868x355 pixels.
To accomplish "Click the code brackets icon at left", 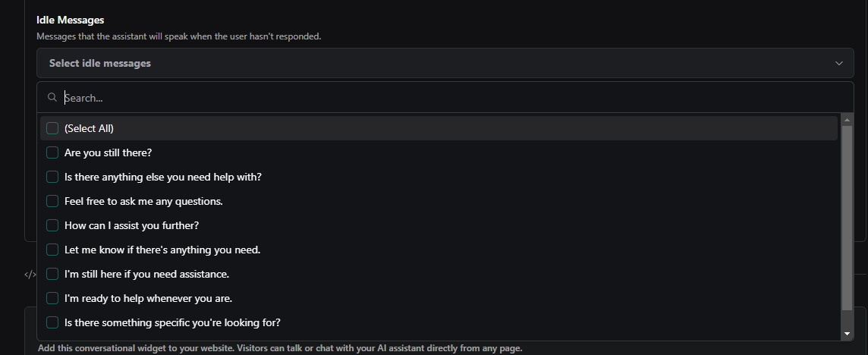I will (x=30, y=274).
